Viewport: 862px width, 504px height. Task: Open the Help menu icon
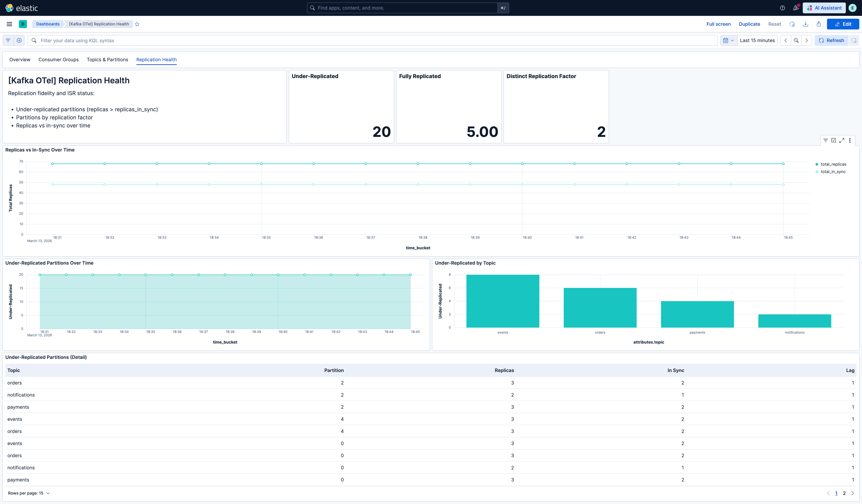[x=782, y=8]
